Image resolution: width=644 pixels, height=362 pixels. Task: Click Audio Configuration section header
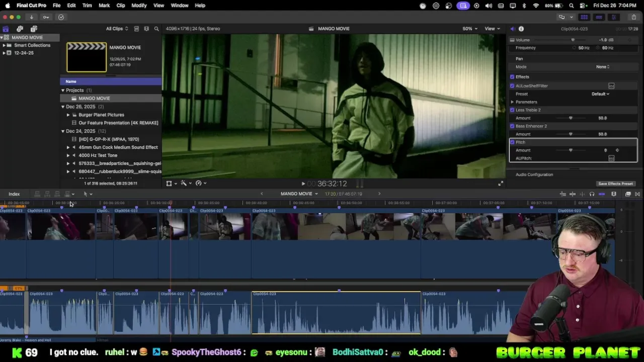[534, 175]
